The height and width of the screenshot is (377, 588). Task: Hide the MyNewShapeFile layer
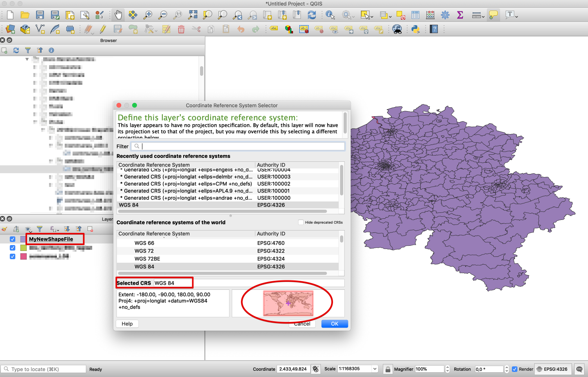13,239
